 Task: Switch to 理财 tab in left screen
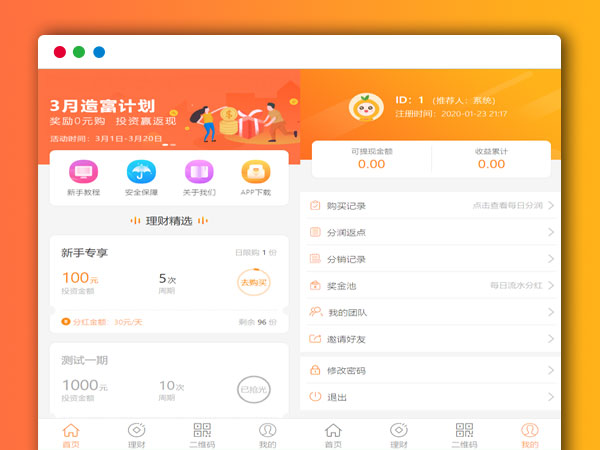137,435
